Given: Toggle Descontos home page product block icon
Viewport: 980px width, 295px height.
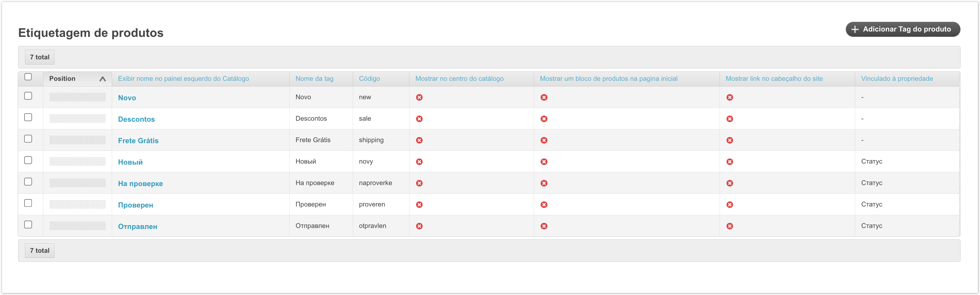Looking at the screenshot, I should 544,119.
